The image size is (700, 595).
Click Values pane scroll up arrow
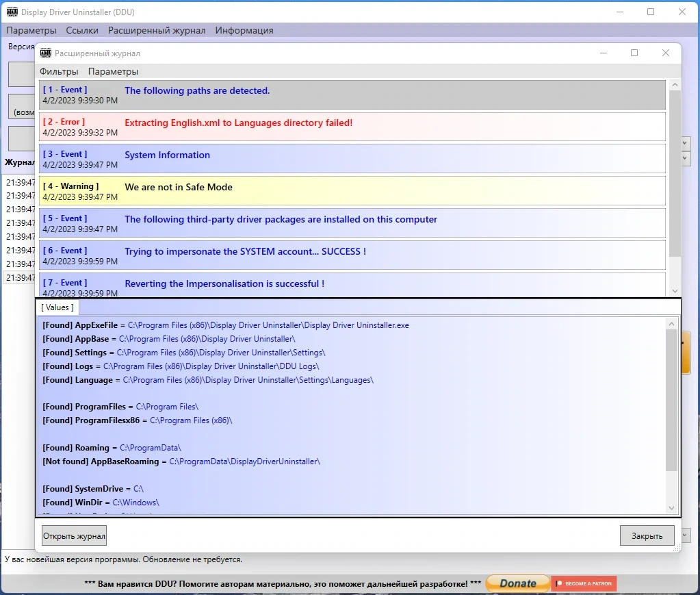coord(671,323)
